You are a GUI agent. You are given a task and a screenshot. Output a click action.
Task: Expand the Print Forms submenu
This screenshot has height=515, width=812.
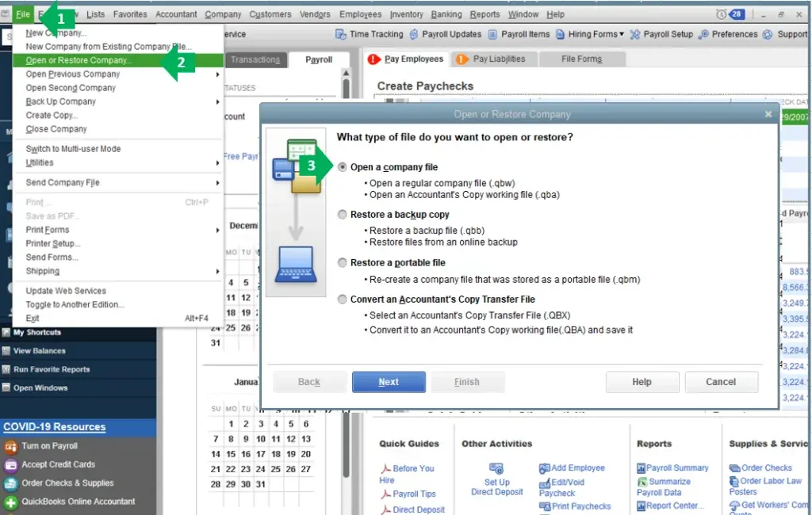click(x=217, y=230)
